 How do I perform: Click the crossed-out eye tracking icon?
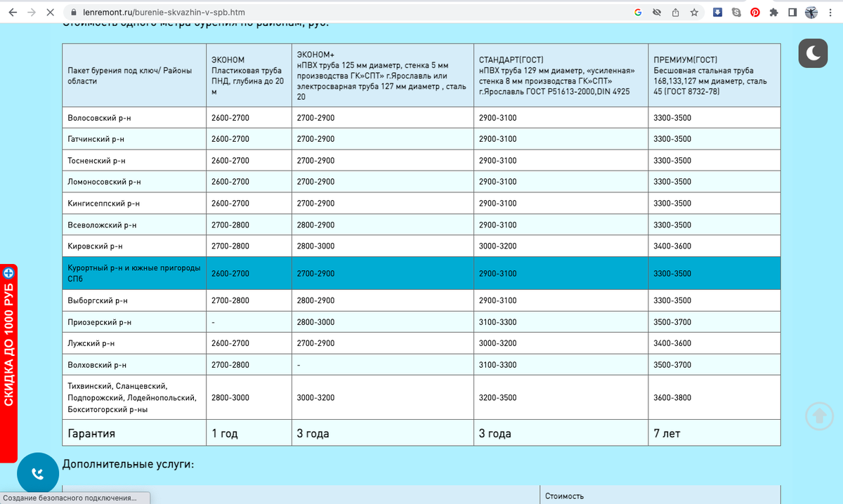[657, 13]
